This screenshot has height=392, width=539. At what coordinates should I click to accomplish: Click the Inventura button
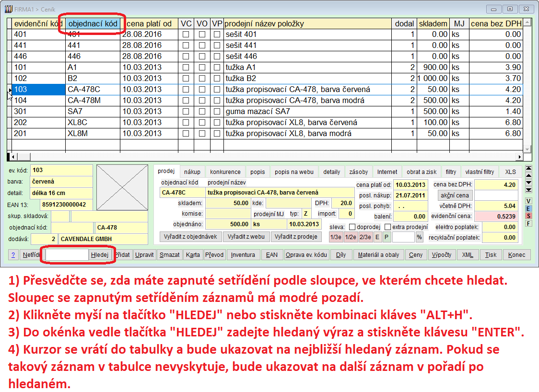coord(243,255)
